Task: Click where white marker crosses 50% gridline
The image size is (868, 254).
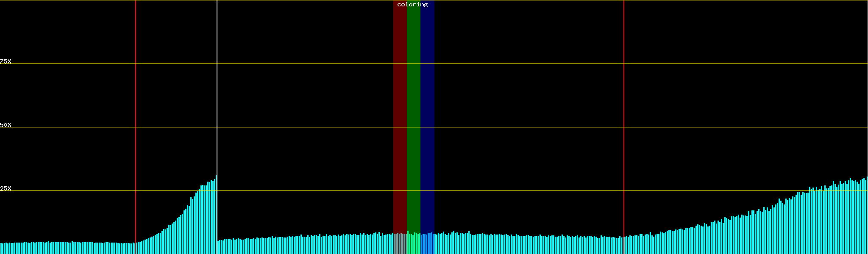Action: tap(217, 127)
